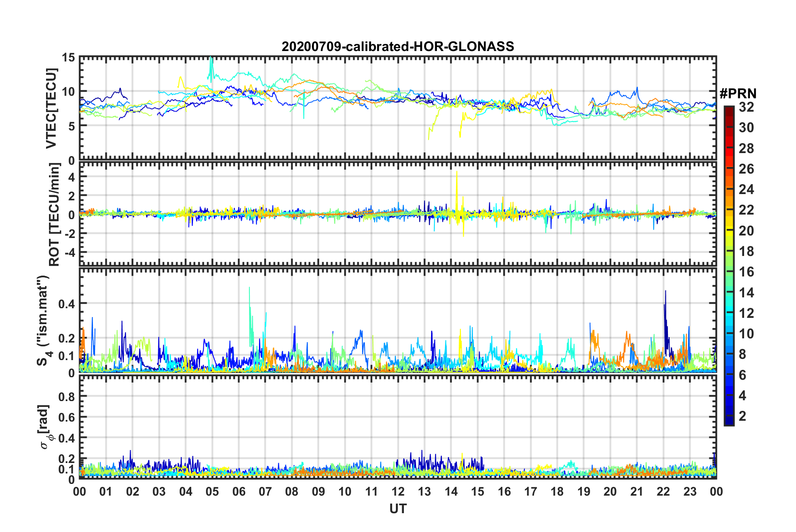The height and width of the screenshot is (532, 796).
Task: Click x-axis hour label 19
Action: tap(584, 492)
